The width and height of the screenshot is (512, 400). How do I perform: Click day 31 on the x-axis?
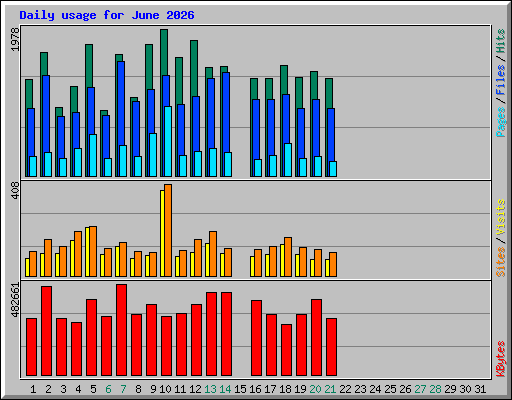[480, 389]
